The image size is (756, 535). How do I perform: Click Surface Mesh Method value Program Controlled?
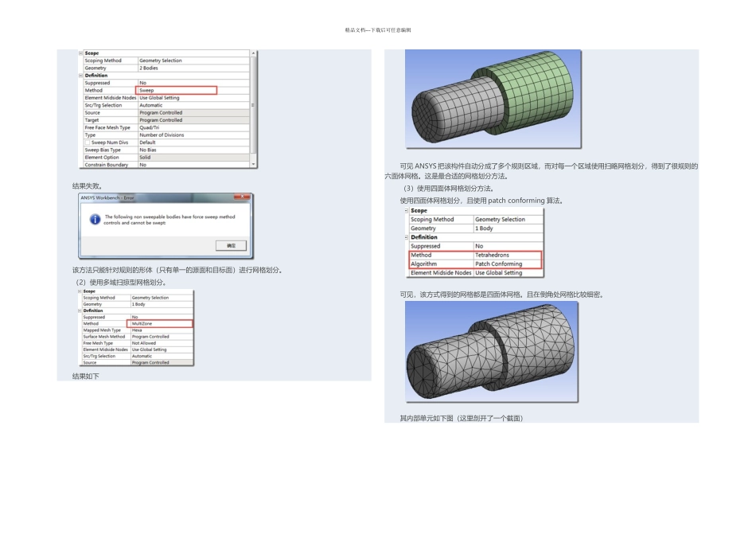(x=150, y=337)
